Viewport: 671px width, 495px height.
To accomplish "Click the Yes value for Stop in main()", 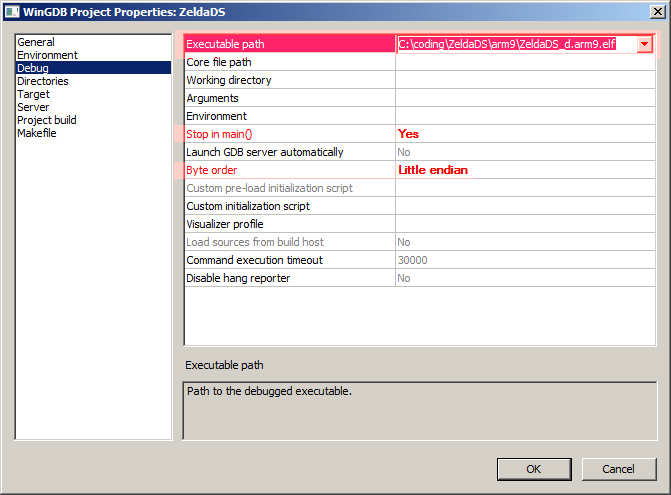I will (526, 134).
